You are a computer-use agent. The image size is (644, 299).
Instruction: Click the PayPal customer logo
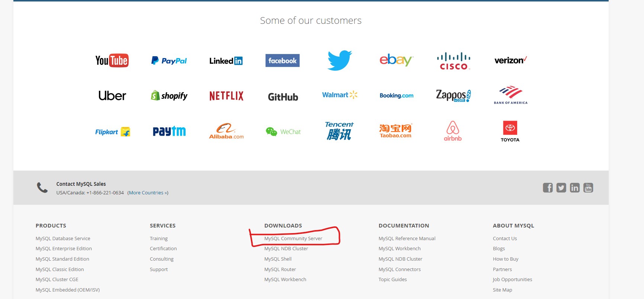(x=169, y=61)
